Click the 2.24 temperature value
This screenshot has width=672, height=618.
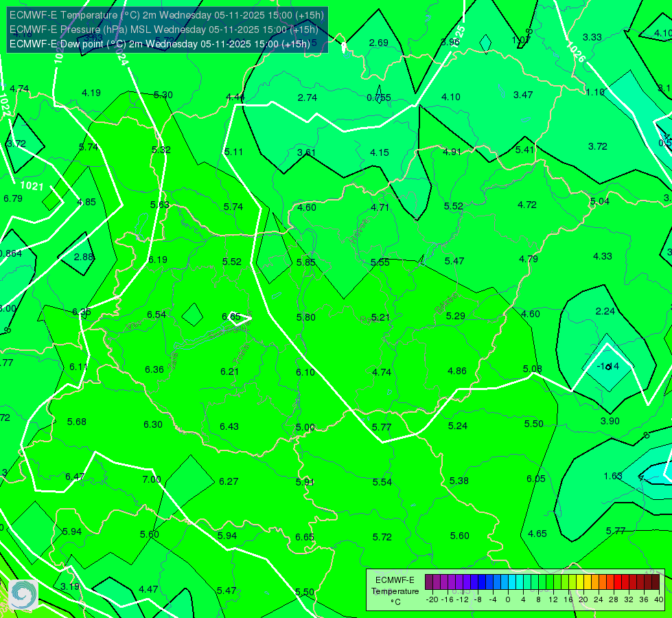(605, 311)
